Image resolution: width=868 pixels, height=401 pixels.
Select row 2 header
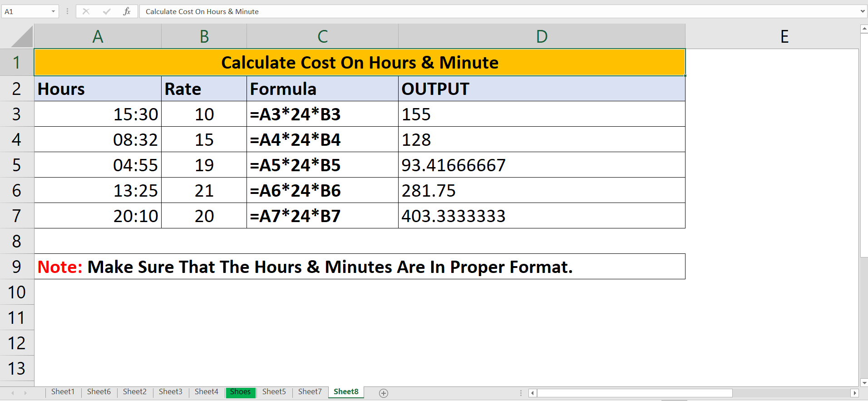17,89
